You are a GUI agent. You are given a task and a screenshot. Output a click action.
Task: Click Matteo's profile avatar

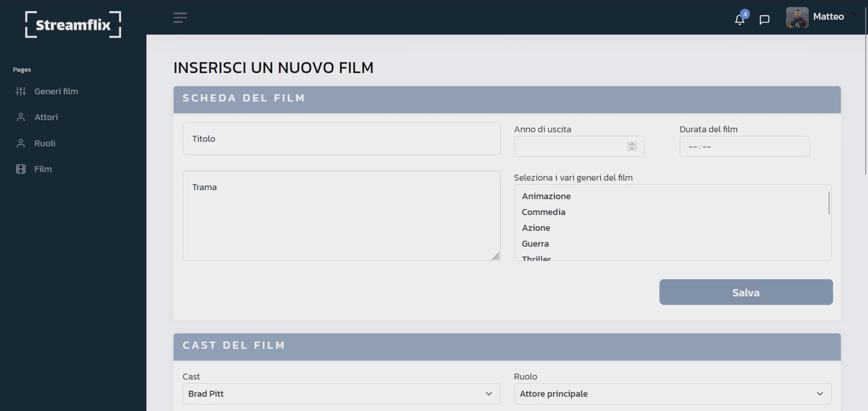click(797, 18)
